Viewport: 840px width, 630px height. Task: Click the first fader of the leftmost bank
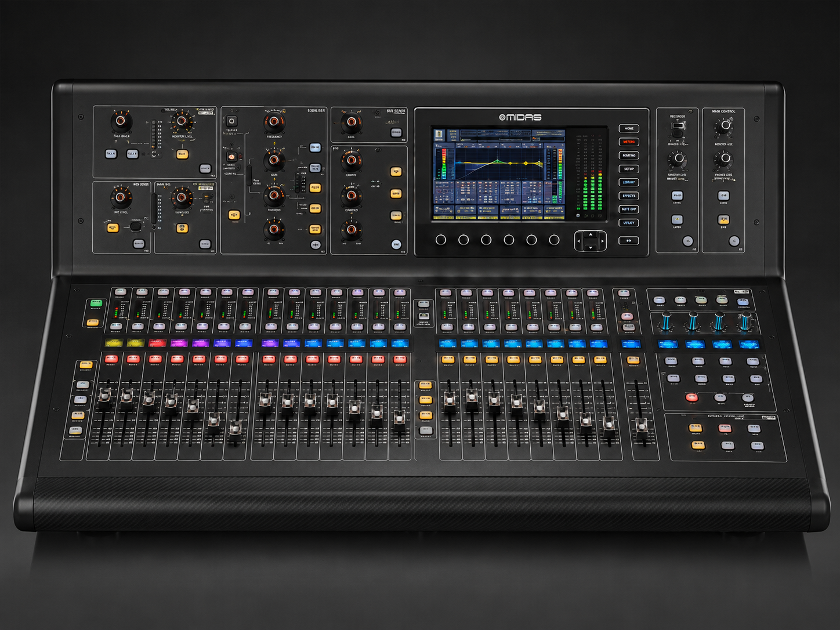104,397
